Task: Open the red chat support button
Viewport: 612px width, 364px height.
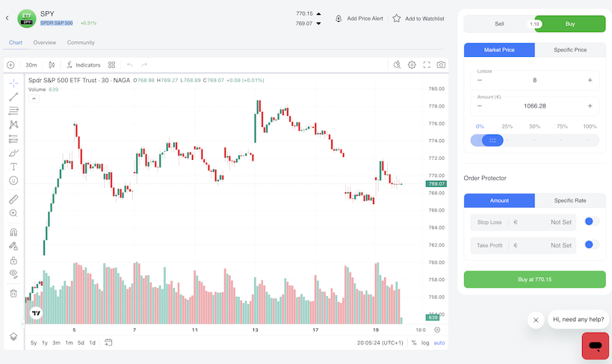Action: coord(596,346)
